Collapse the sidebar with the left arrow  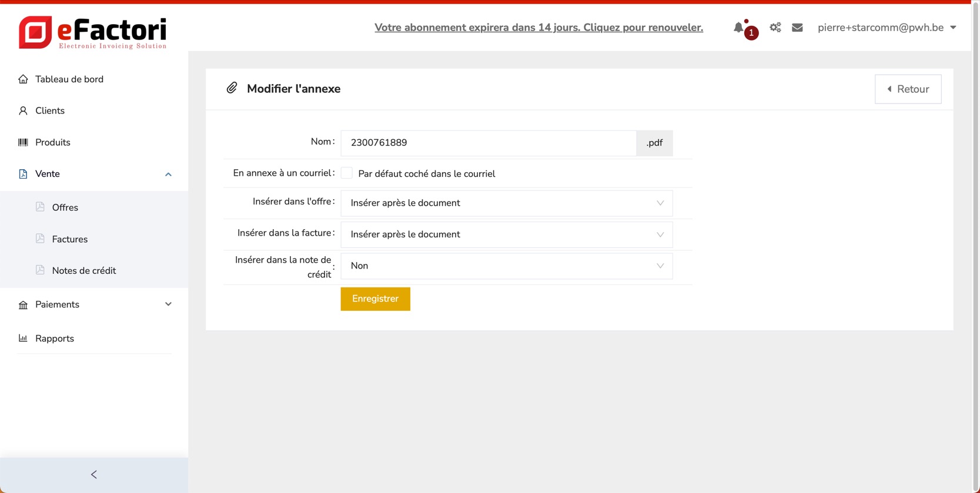[94, 474]
